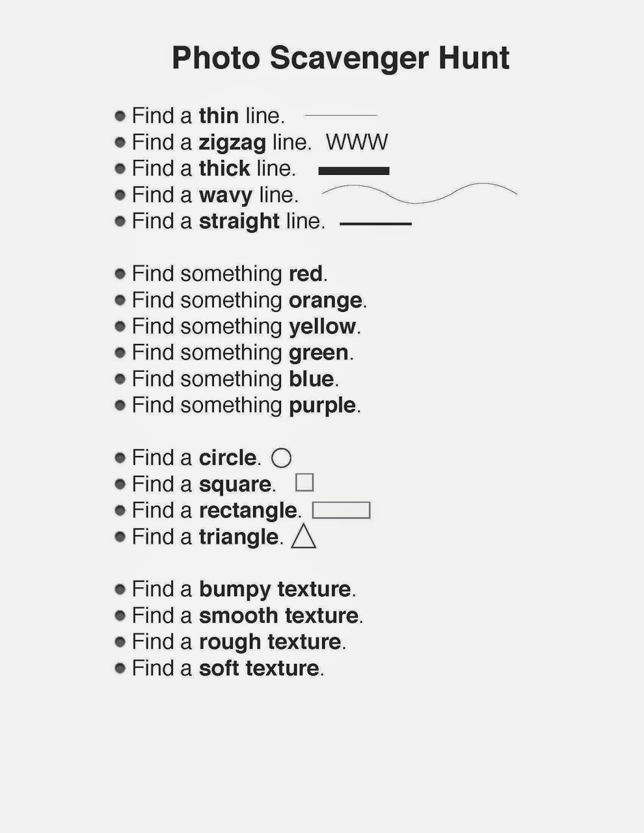This screenshot has width=644, height=833.
Task: Click the bold word purple
Action: (x=322, y=406)
